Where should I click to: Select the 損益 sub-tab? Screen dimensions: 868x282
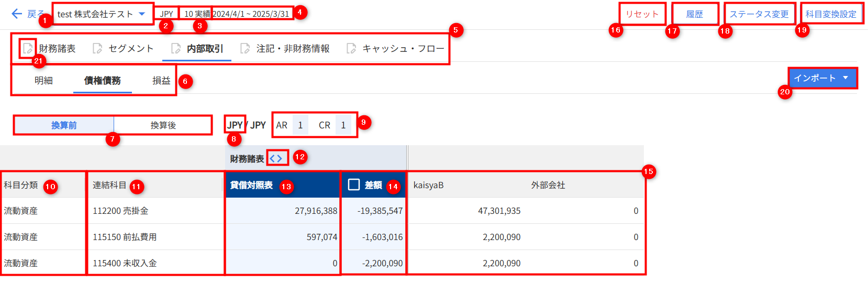point(161,81)
